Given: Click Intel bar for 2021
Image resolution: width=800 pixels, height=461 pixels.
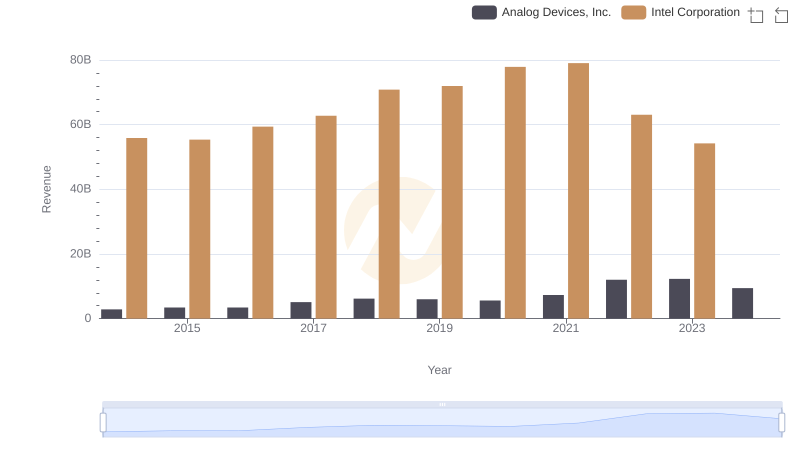Looking at the screenshot, I should tap(578, 191).
